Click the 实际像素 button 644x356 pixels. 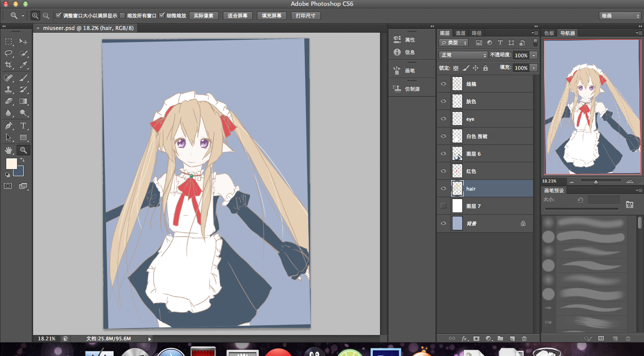point(204,15)
